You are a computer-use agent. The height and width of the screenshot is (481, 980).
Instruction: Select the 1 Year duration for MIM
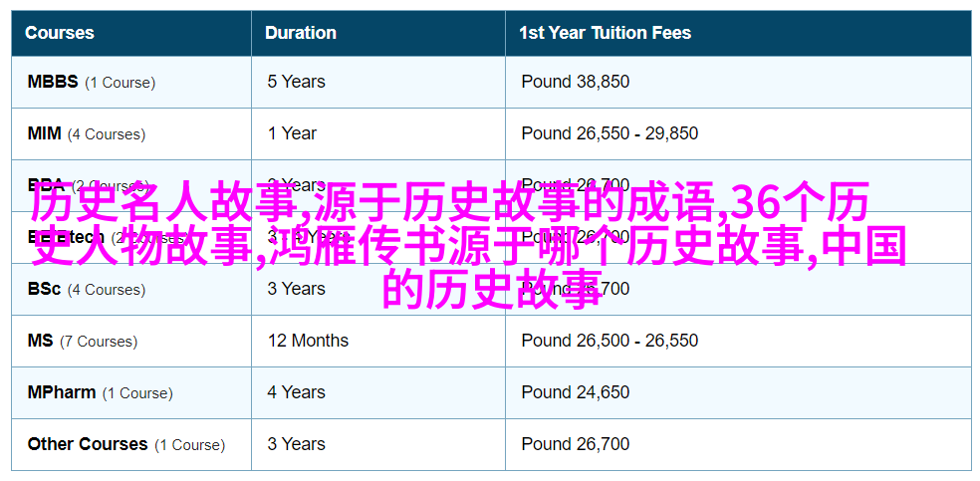coord(292,133)
